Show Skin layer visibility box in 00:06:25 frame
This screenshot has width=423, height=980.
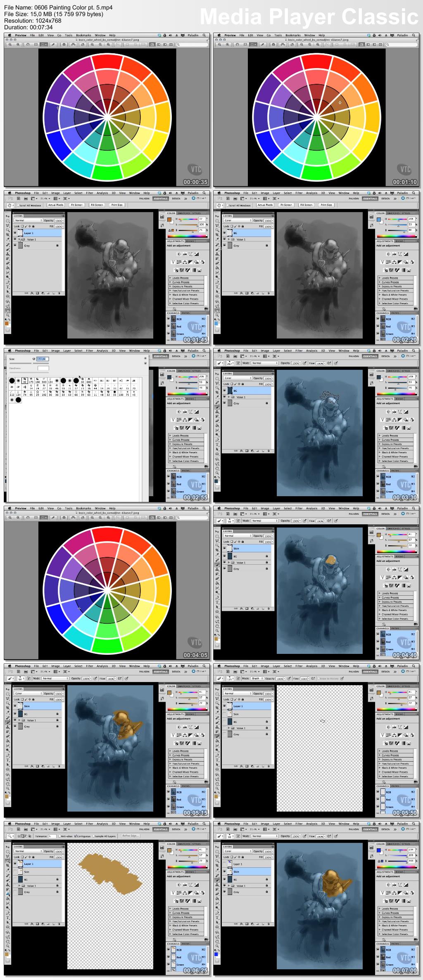click(15, 872)
